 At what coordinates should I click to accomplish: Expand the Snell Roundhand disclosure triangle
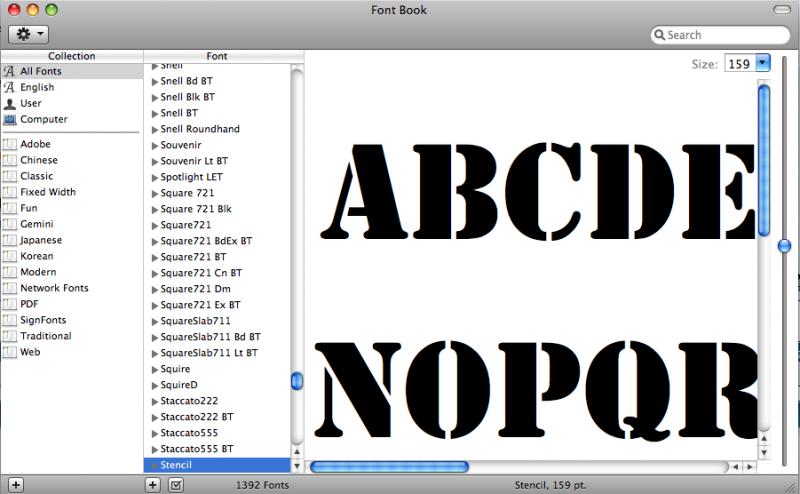tap(155, 129)
